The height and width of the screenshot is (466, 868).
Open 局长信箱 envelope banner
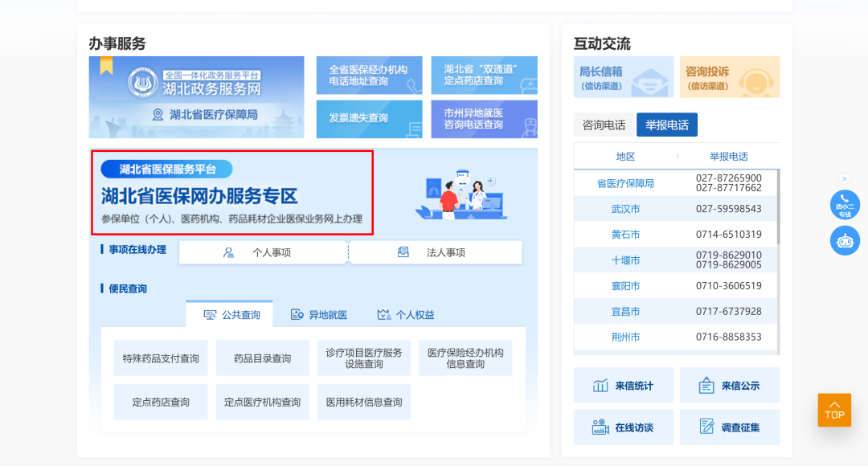click(x=624, y=77)
